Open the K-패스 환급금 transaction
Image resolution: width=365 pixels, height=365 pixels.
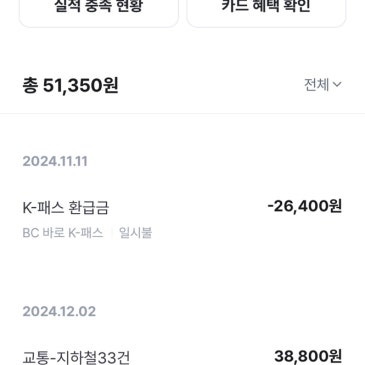click(x=182, y=219)
